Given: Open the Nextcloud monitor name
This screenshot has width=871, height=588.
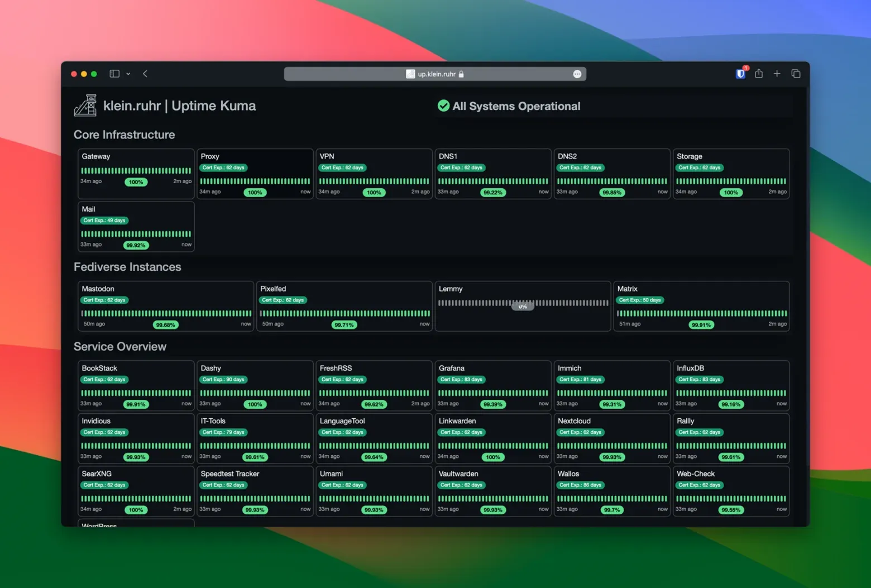Looking at the screenshot, I should coord(574,421).
